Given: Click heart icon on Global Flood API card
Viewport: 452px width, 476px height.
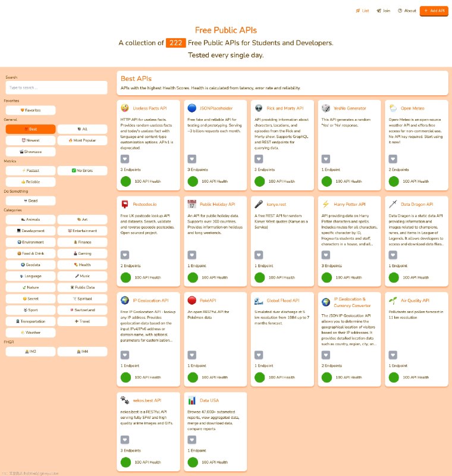Looking at the screenshot, I should (x=259, y=355).
